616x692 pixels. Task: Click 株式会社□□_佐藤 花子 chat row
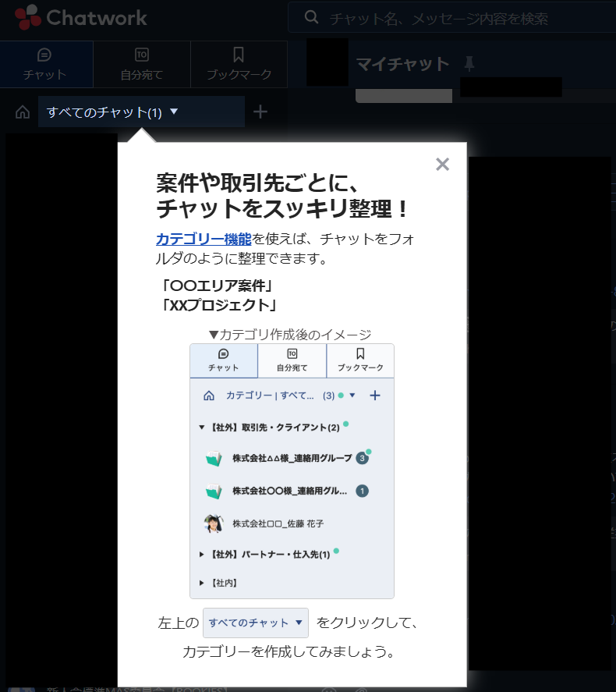coord(292,523)
